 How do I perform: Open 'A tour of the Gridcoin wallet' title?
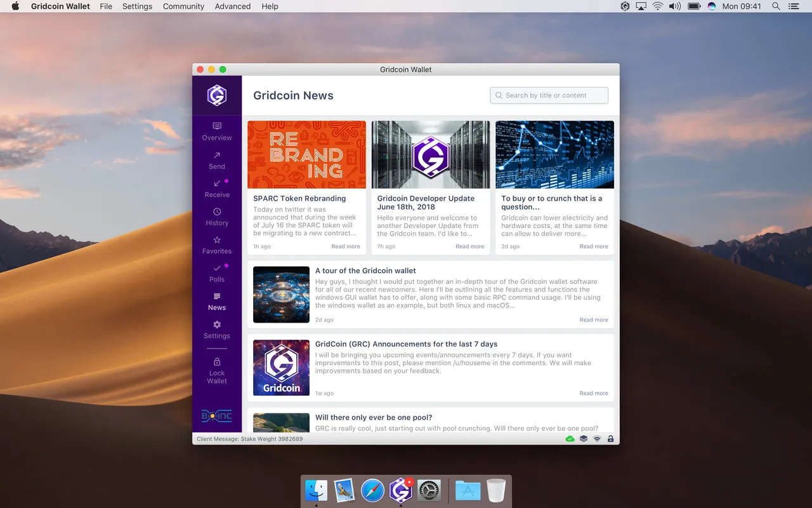(365, 271)
